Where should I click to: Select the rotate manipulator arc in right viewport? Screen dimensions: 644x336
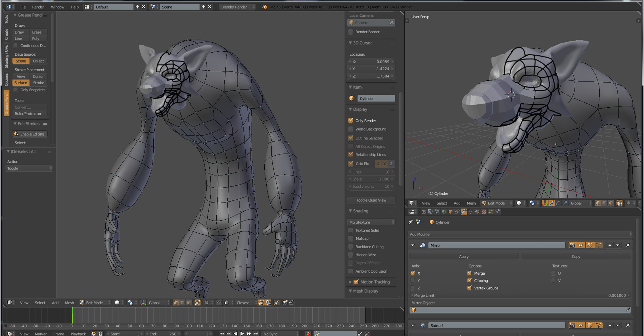(558, 203)
